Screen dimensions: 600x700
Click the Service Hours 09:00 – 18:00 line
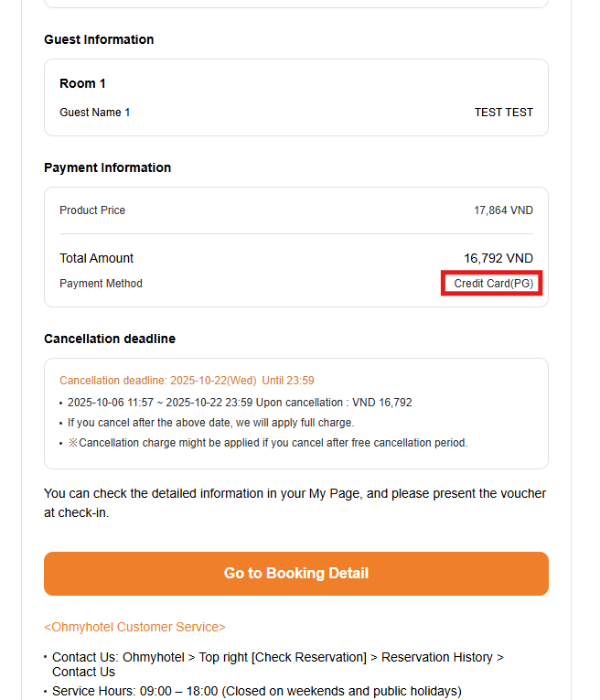pyautogui.click(x=256, y=691)
